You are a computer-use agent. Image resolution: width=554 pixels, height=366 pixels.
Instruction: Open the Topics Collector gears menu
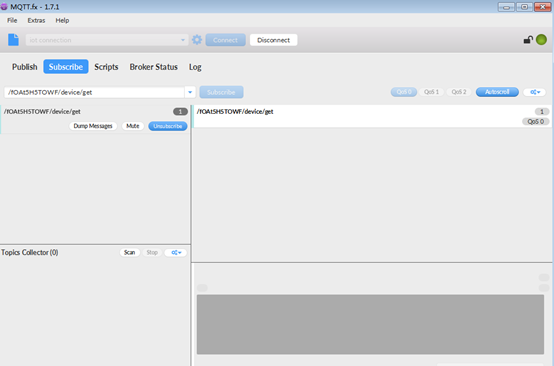coord(176,253)
